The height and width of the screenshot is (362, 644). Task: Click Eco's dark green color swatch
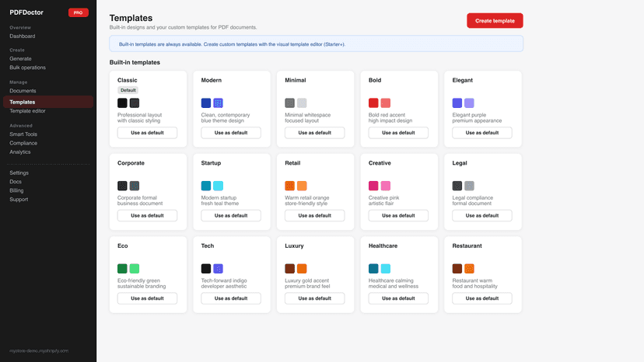coord(122,269)
